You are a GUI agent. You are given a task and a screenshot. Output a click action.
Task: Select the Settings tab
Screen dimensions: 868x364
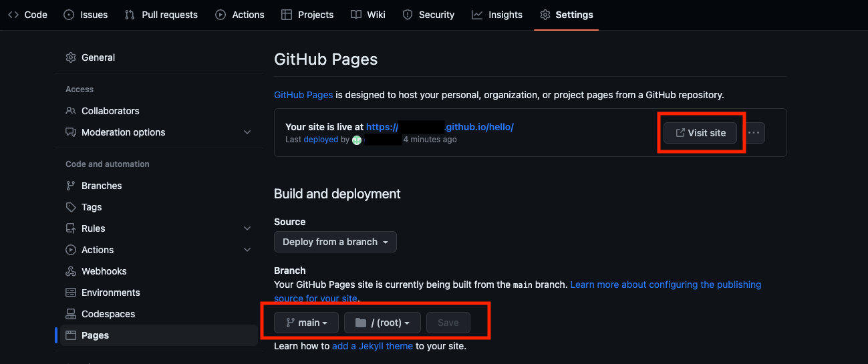tap(567, 15)
